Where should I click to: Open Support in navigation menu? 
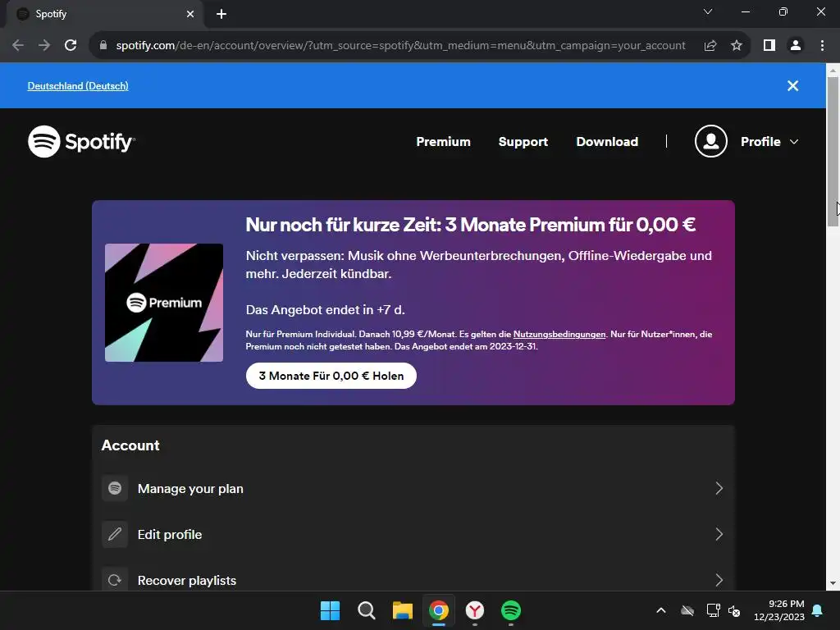(523, 141)
